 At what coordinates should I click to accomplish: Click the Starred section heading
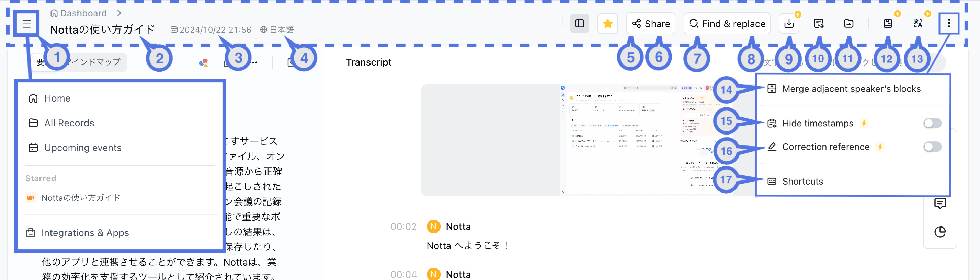click(x=40, y=178)
